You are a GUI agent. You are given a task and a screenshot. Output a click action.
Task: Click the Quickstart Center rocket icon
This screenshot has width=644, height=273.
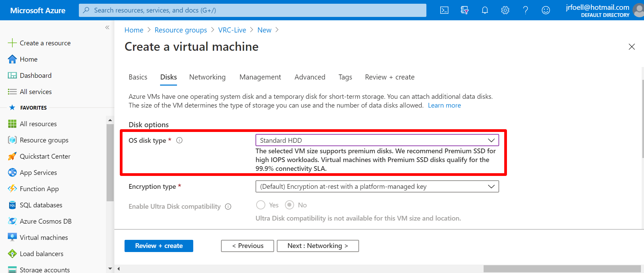click(12, 156)
